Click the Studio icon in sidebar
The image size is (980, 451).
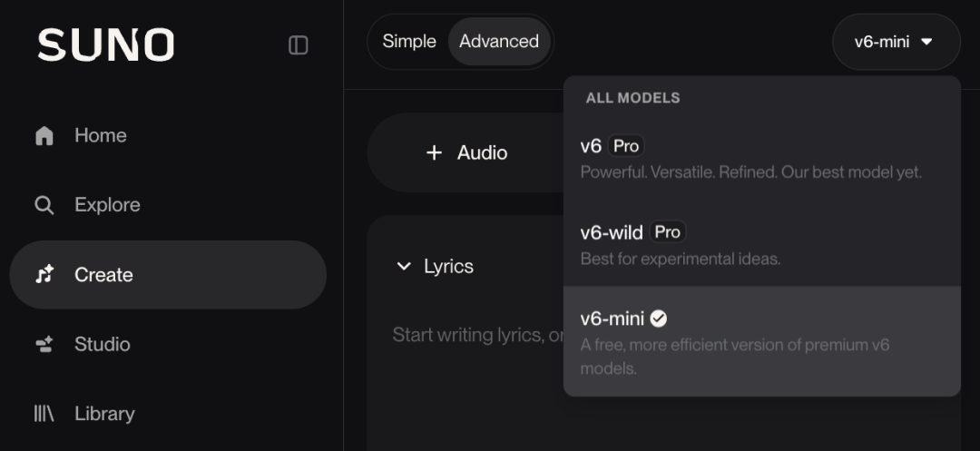tap(44, 344)
